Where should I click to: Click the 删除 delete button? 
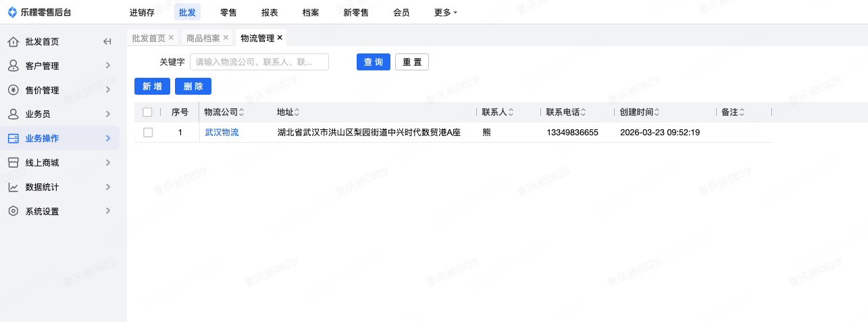(x=193, y=87)
